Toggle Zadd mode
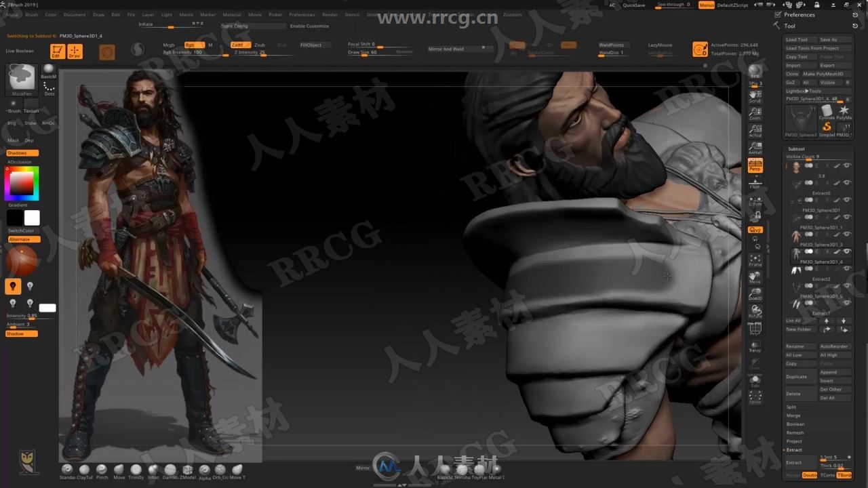868x488 pixels. coord(240,45)
